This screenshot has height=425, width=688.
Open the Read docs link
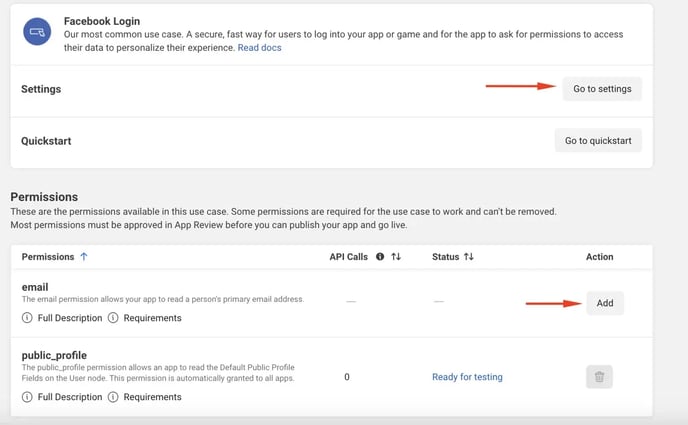259,48
